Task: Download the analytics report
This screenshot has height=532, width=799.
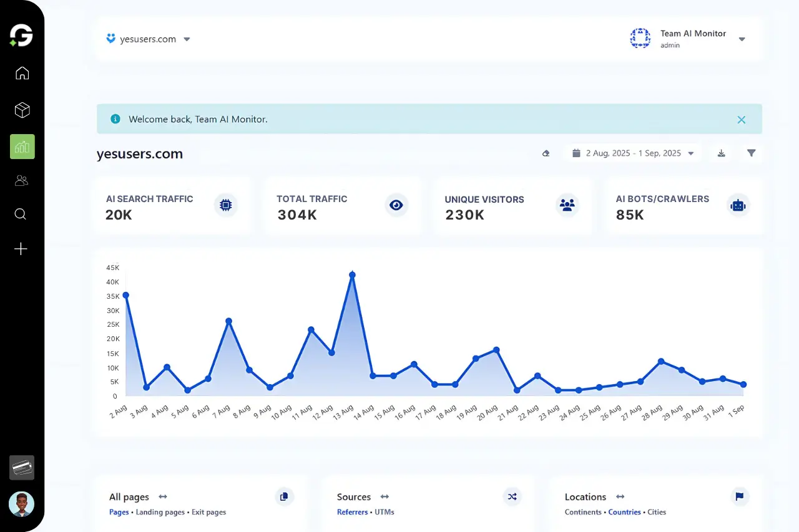Action: (x=721, y=153)
